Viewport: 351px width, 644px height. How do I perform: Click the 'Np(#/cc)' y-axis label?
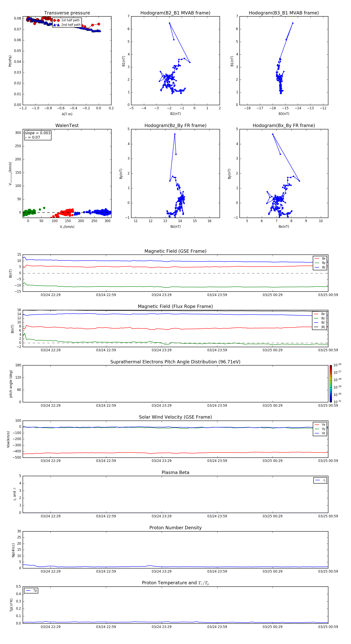point(13,550)
